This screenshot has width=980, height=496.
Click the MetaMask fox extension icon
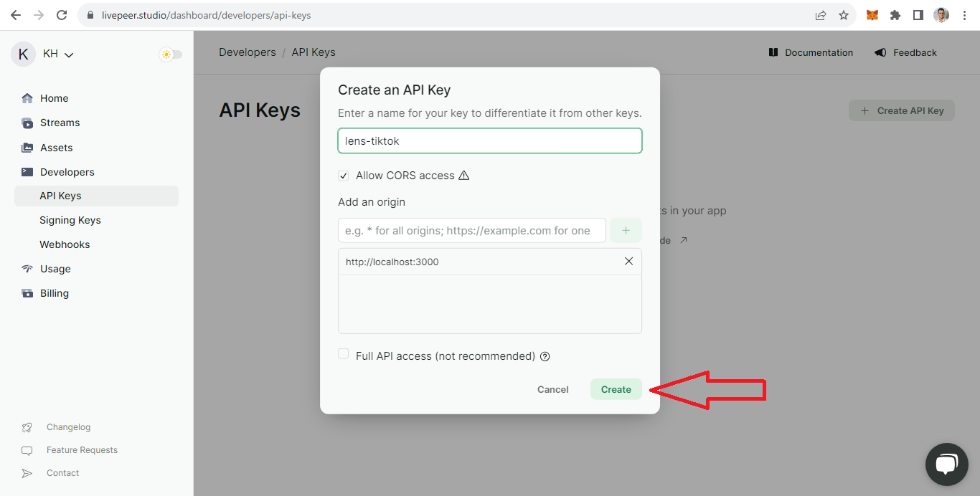872,15
